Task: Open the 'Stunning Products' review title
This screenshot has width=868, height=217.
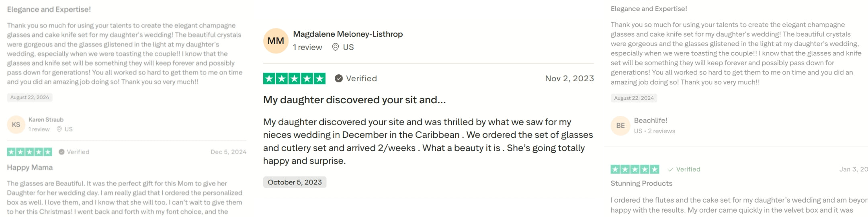Action: [641, 184]
